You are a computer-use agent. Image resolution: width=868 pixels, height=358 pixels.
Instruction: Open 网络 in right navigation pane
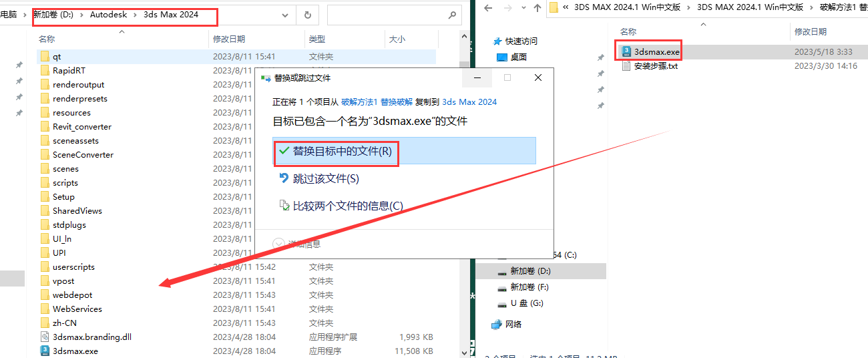(x=506, y=325)
